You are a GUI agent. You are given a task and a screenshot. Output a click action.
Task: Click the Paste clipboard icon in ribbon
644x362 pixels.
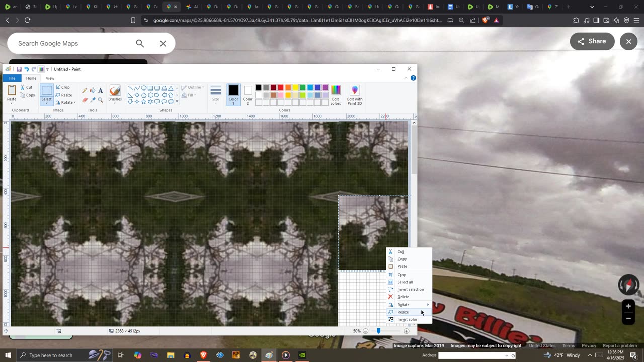[x=12, y=90]
